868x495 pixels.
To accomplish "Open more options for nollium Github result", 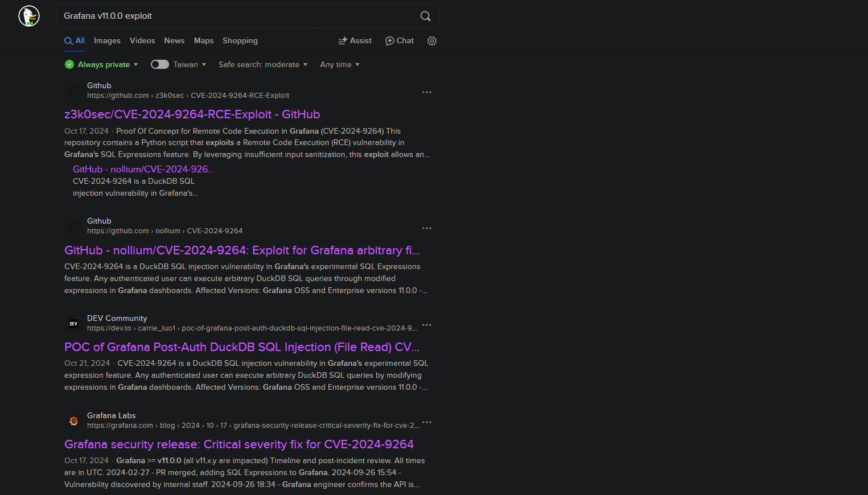I will pyautogui.click(x=427, y=228).
